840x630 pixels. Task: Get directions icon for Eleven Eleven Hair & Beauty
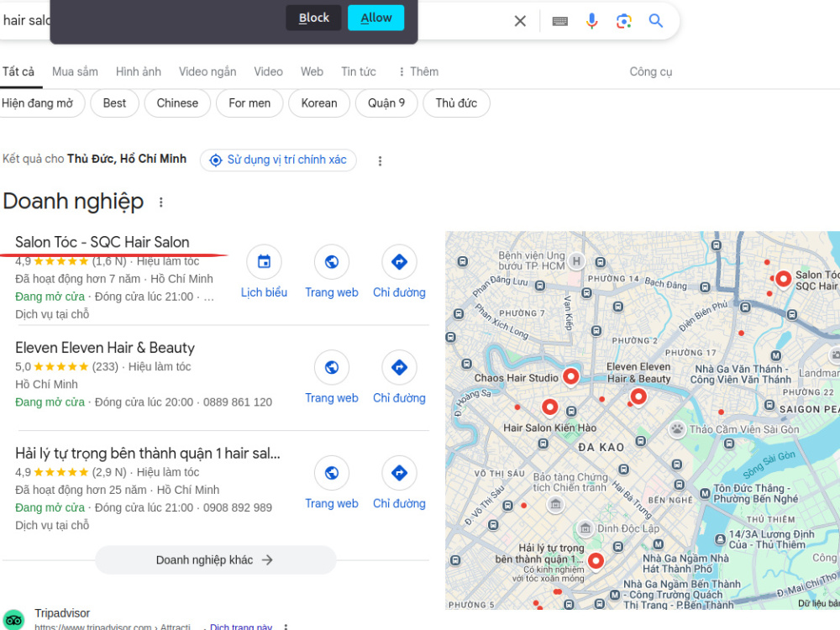(x=399, y=368)
